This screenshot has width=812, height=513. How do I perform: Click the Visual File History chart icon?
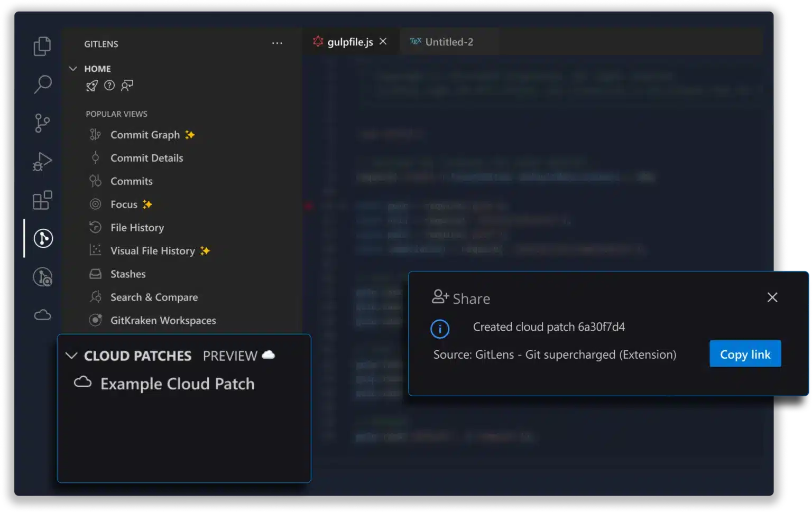95,250
